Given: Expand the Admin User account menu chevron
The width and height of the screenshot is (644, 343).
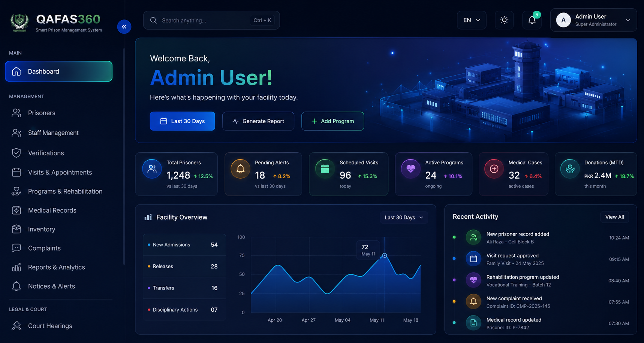Looking at the screenshot, I should (628, 20).
